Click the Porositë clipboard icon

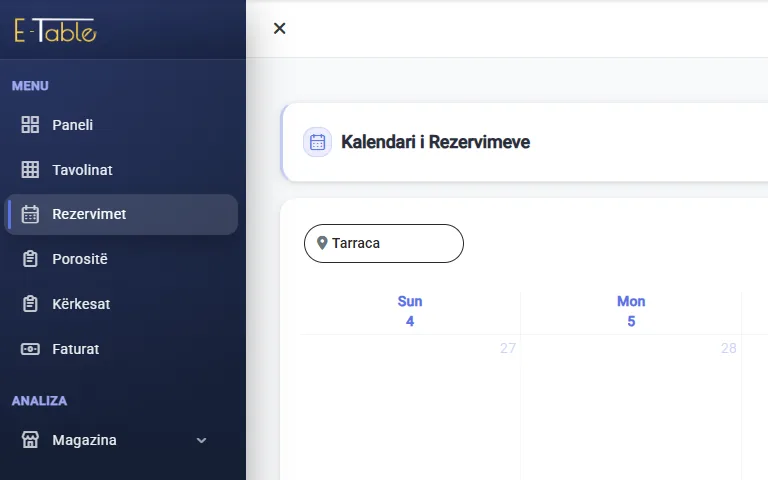pyautogui.click(x=30, y=259)
